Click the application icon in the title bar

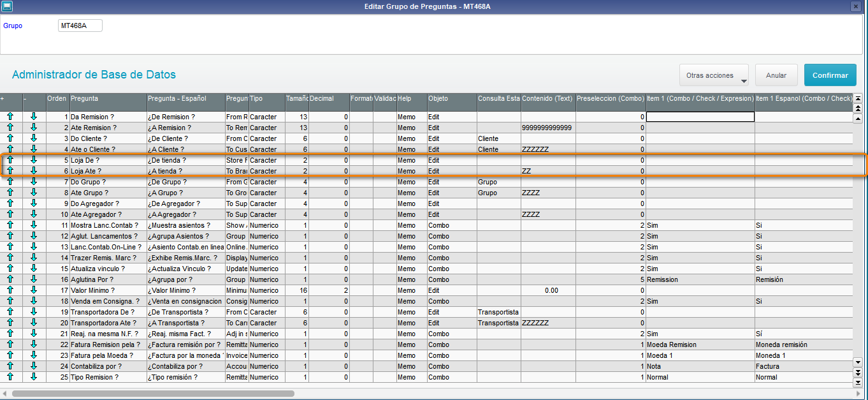click(6, 6)
